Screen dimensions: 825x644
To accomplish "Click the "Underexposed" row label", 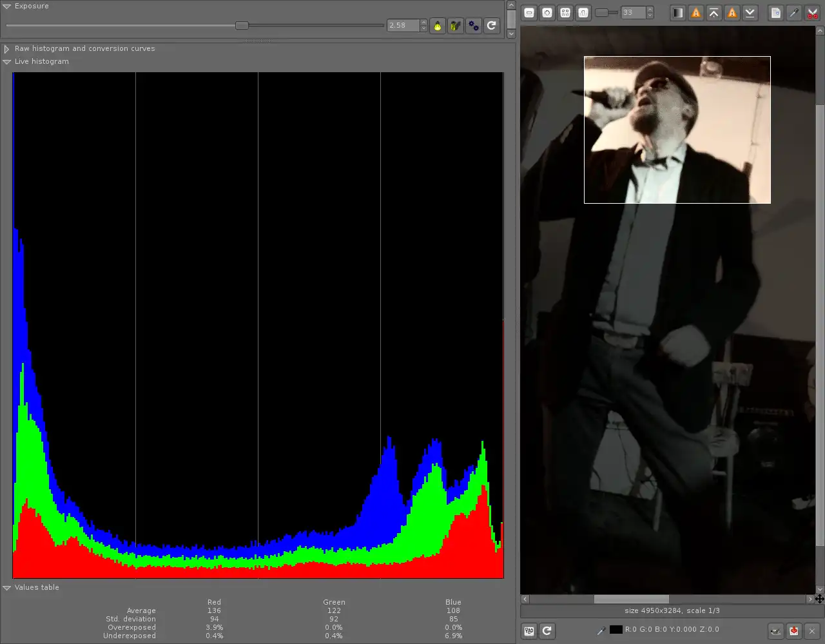I will [x=130, y=636].
